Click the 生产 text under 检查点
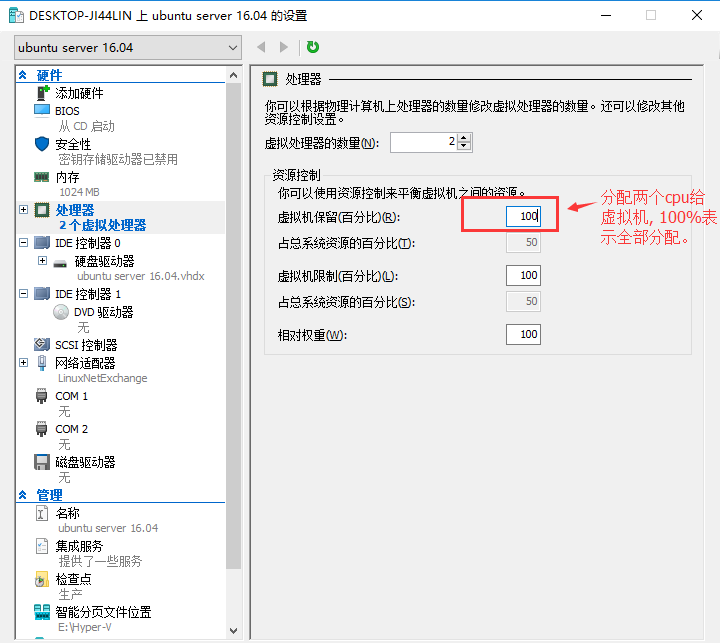 pyautogui.click(x=70, y=594)
